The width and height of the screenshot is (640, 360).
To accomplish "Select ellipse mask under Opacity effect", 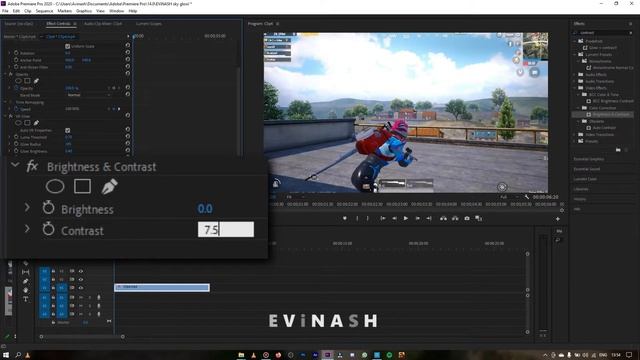I will 18,81.
